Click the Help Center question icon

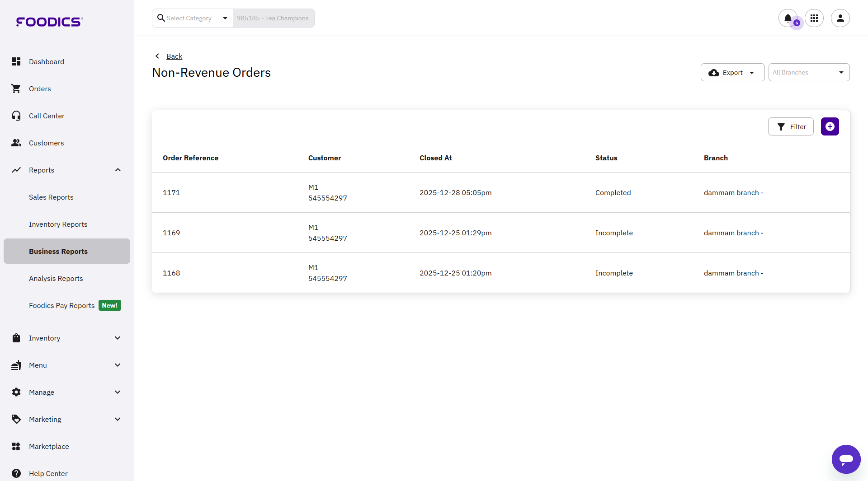16,473
